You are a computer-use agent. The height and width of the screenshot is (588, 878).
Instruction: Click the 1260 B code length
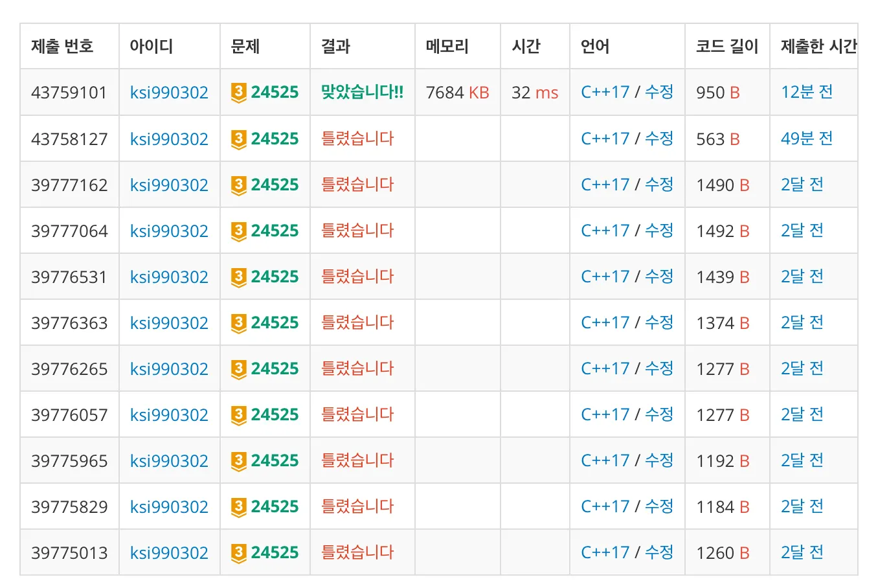[x=723, y=552]
